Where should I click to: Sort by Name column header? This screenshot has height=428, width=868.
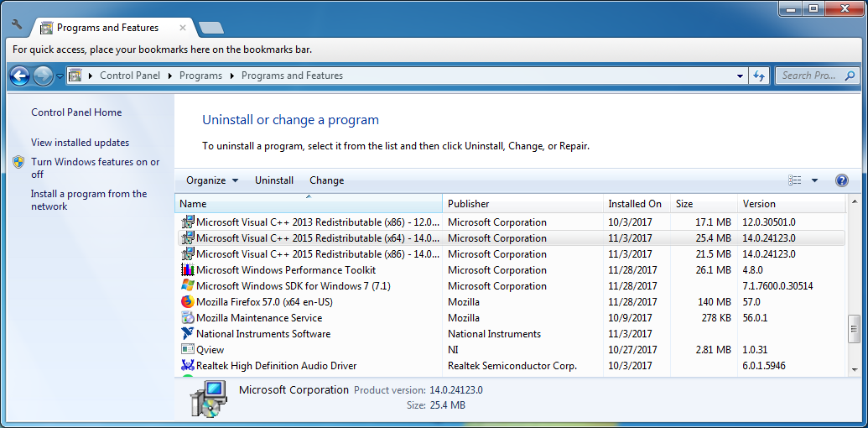[309, 204]
